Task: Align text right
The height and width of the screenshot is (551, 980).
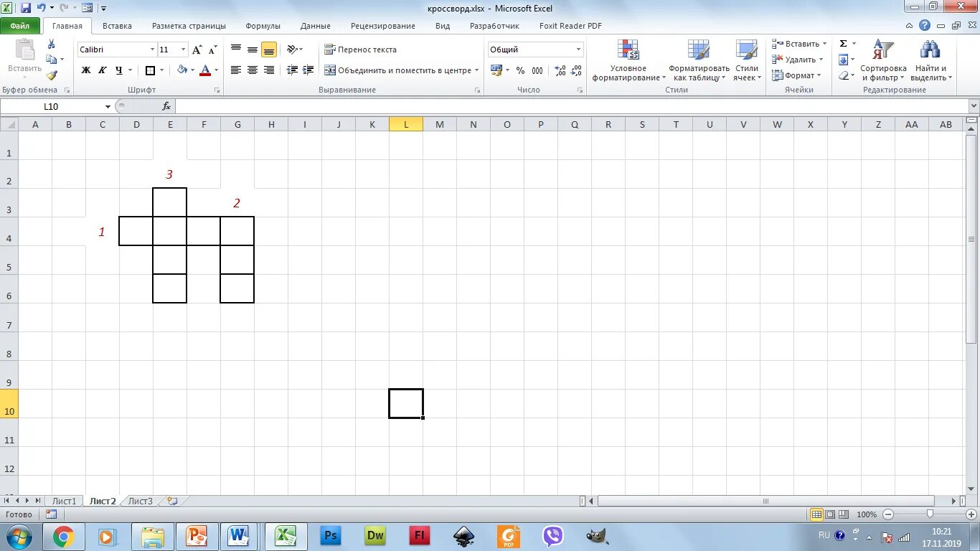Action: (x=269, y=70)
